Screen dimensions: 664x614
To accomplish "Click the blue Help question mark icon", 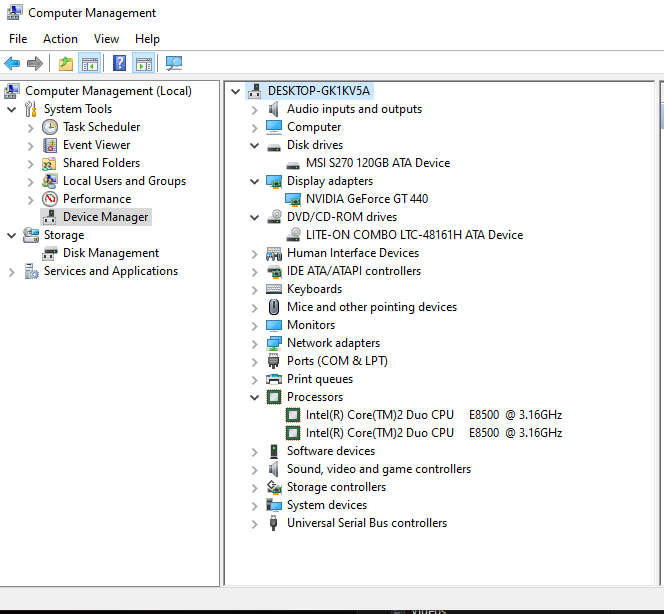I will coord(119,64).
